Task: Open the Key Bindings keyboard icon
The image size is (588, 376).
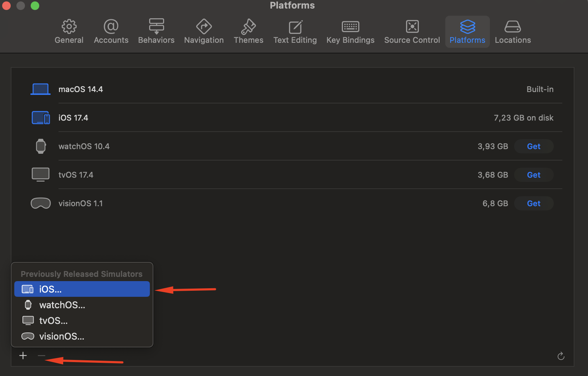Action: [x=351, y=27]
